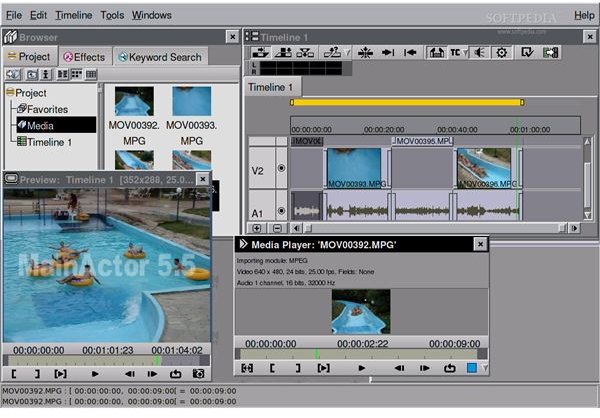Select Timeline 1 in the Browser tree

point(45,142)
